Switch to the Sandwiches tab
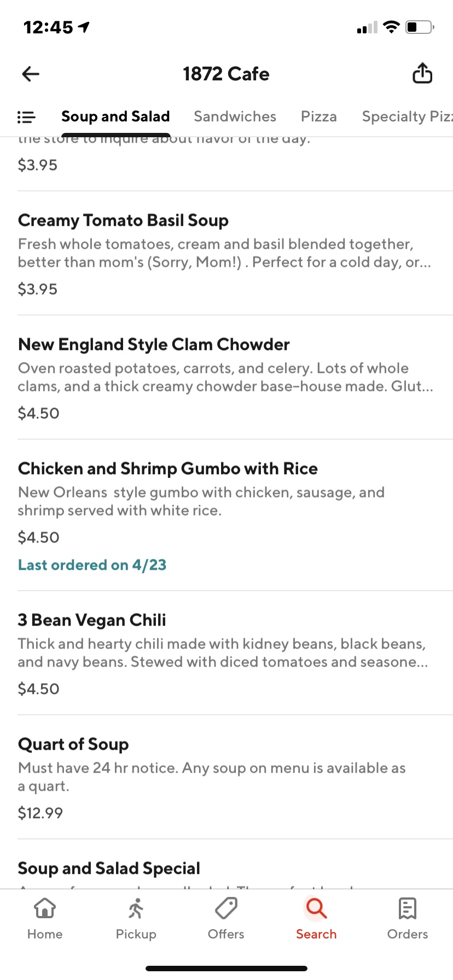The width and height of the screenshot is (453, 980). [x=235, y=116]
